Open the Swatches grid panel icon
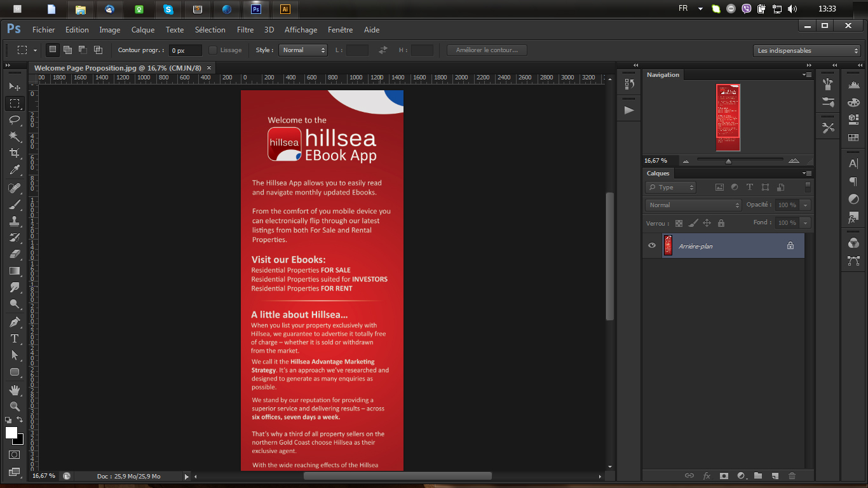868x488 pixels. [853, 137]
